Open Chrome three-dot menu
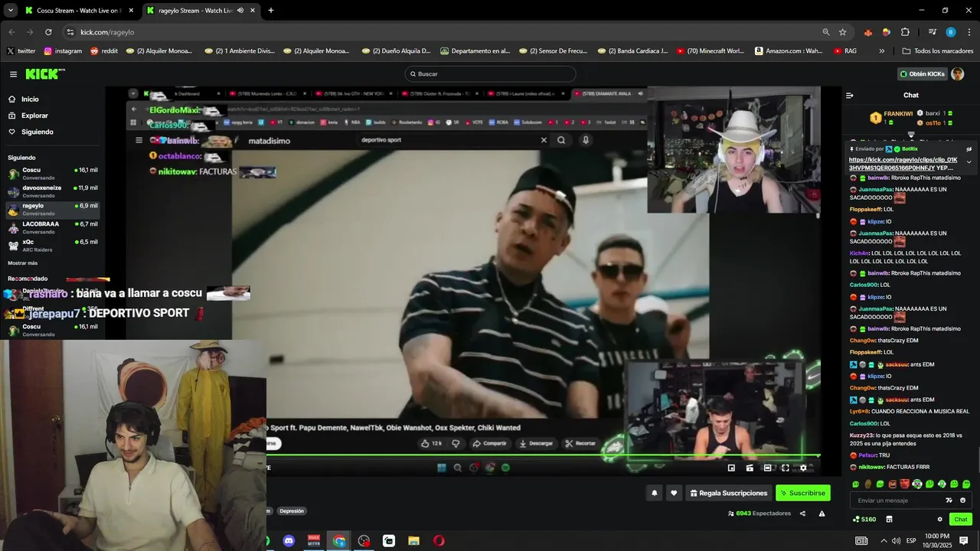980x551 pixels. [969, 32]
